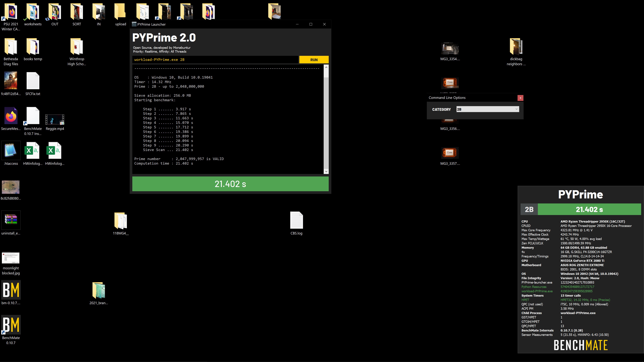
Task: Click the BENCHMATE logo in result panel
Action: [x=580, y=345]
